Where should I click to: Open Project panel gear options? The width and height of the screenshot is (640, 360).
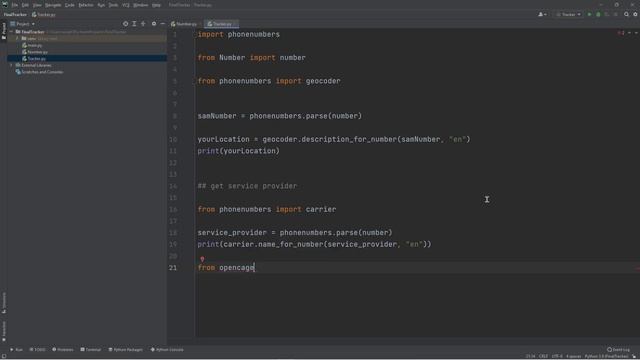[x=154, y=24]
